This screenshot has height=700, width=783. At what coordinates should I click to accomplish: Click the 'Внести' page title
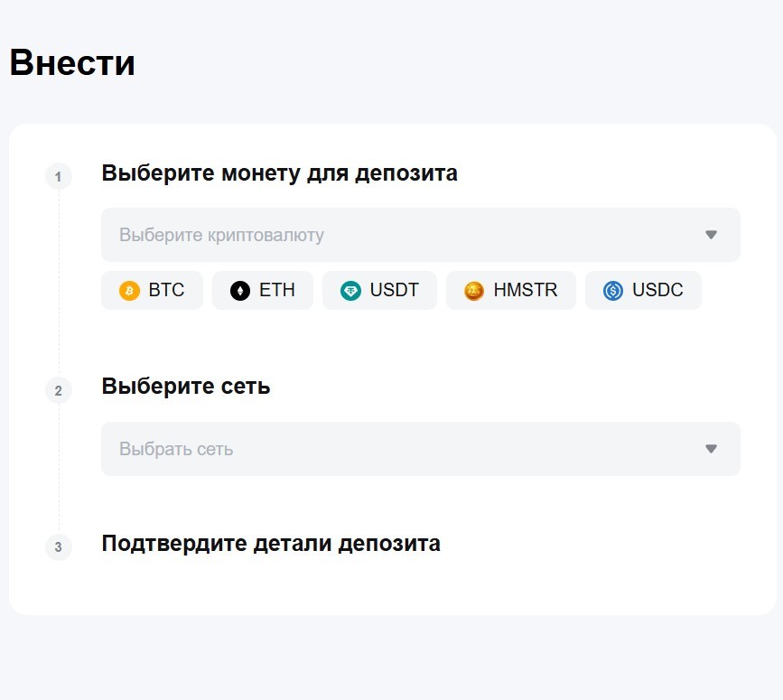[72, 62]
